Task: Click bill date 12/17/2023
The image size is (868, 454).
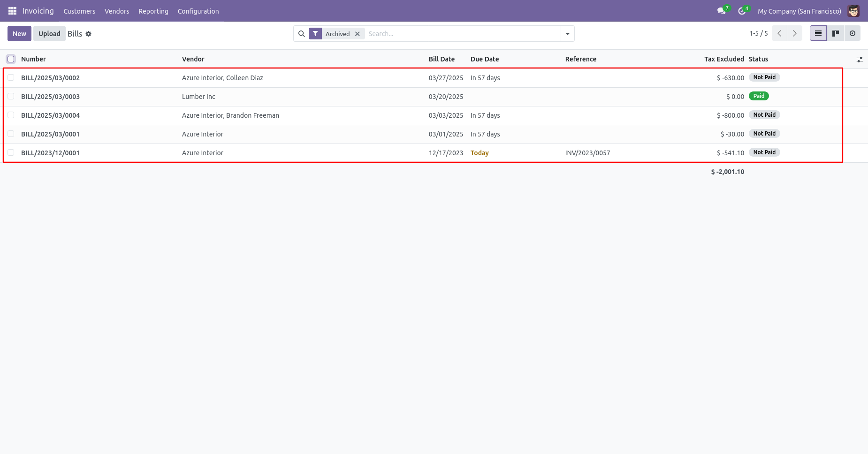Action: tap(446, 153)
